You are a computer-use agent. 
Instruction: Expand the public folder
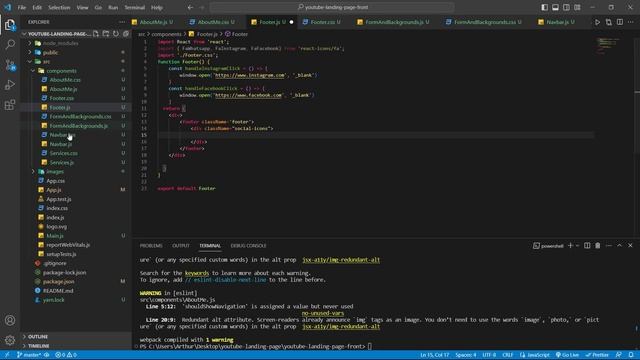tap(30, 52)
